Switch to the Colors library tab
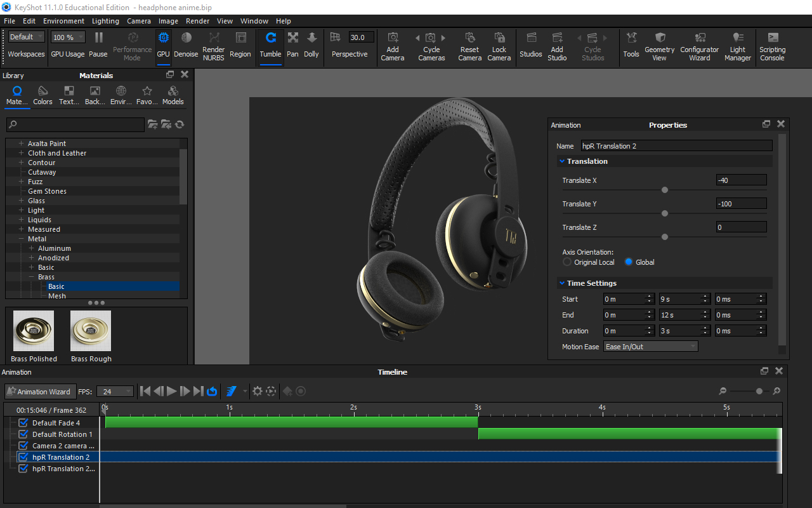812x508 pixels. [43, 96]
